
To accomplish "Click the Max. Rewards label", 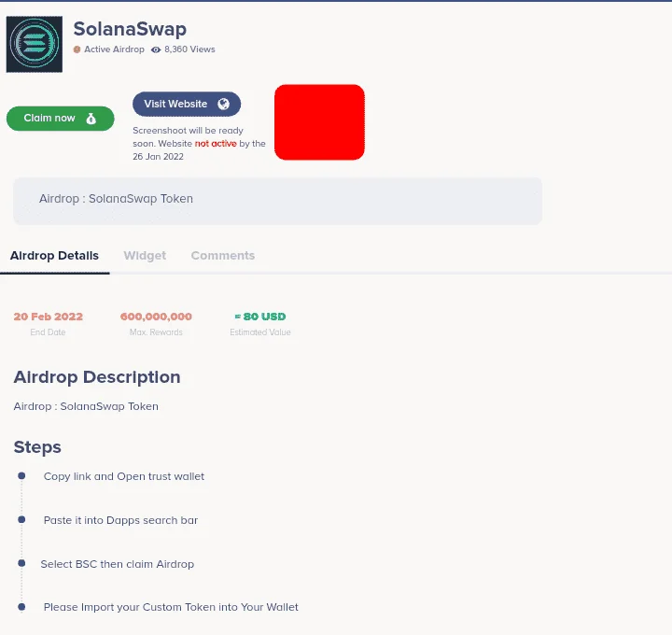I will pos(156,332).
